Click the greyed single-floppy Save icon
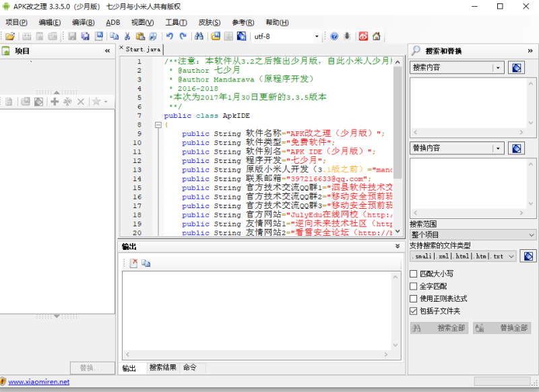Viewport: 539px width, 392px height. point(72,36)
